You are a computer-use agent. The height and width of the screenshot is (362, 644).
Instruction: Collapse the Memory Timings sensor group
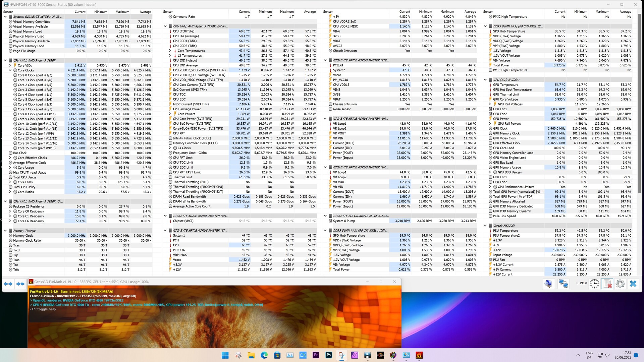click(5, 231)
